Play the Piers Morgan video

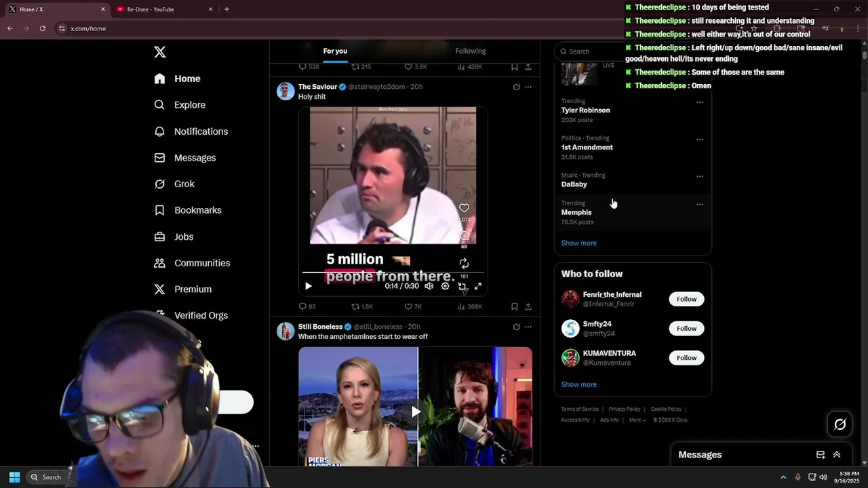click(416, 411)
